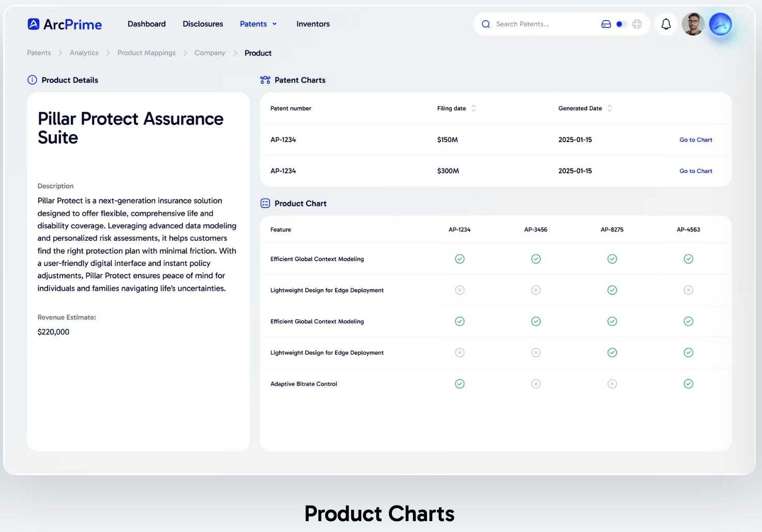
Task: Click the AP-3456 column header
Action: tap(536, 230)
